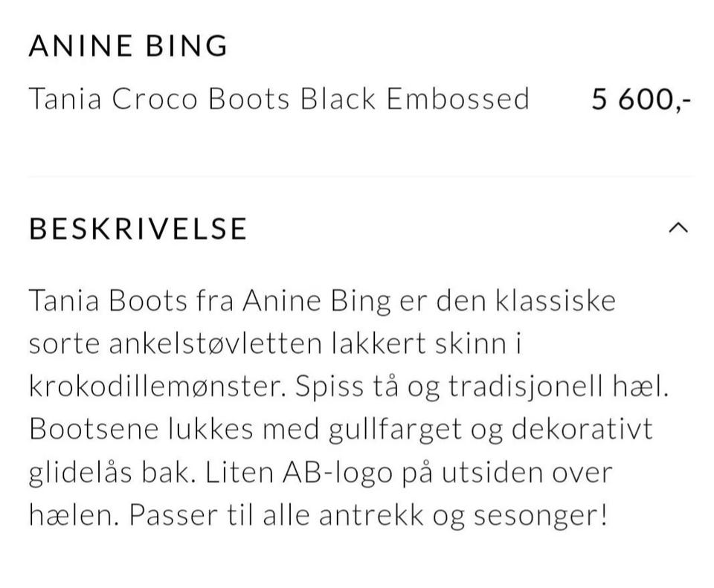
Task: Click the horizontal divider below product title
Action: pos(360,176)
